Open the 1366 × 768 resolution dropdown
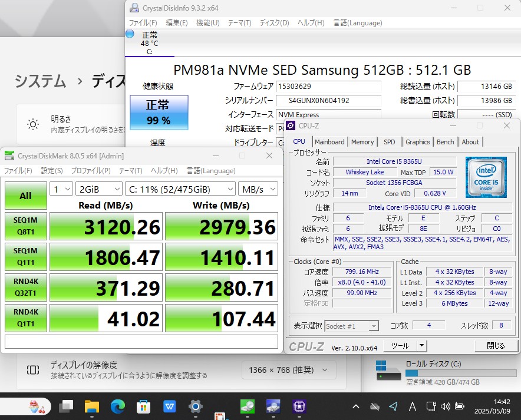Image resolution: width=521 pixels, height=420 pixels. [289, 370]
